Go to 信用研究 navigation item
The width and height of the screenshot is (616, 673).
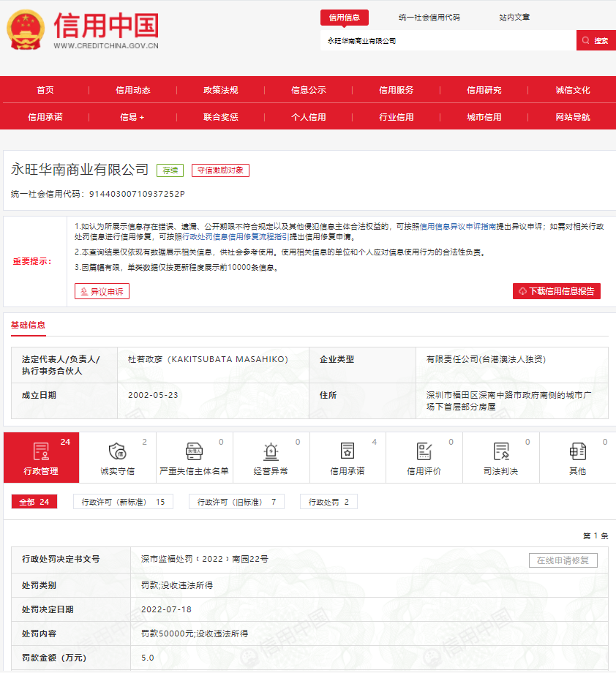pos(484,90)
